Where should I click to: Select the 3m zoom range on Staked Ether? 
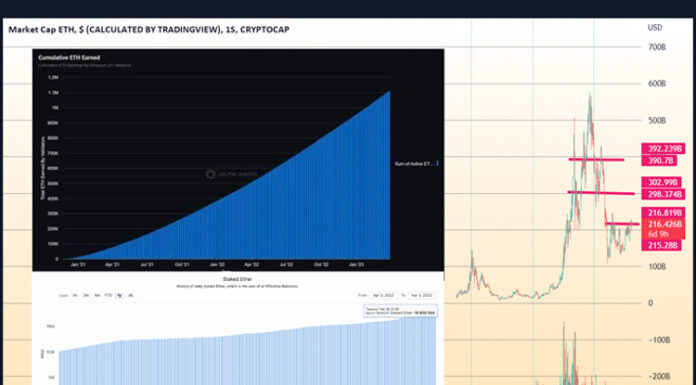(x=86, y=295)
